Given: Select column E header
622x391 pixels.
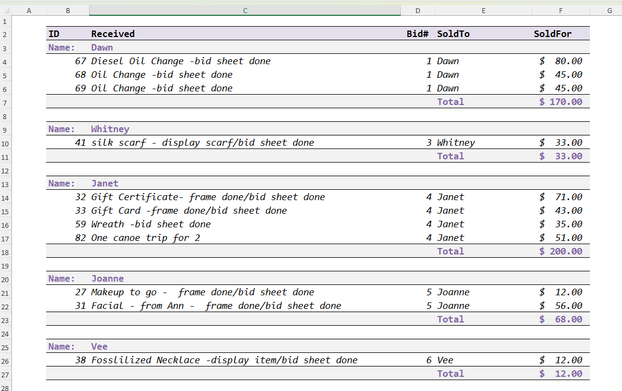Looking at the screenshot, I should 483,11.
